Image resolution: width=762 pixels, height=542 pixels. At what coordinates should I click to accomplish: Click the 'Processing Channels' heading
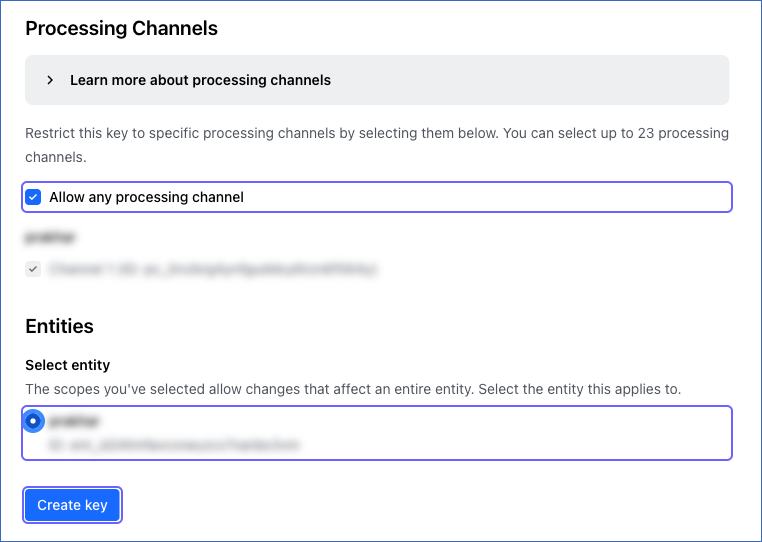coord(121,28)
